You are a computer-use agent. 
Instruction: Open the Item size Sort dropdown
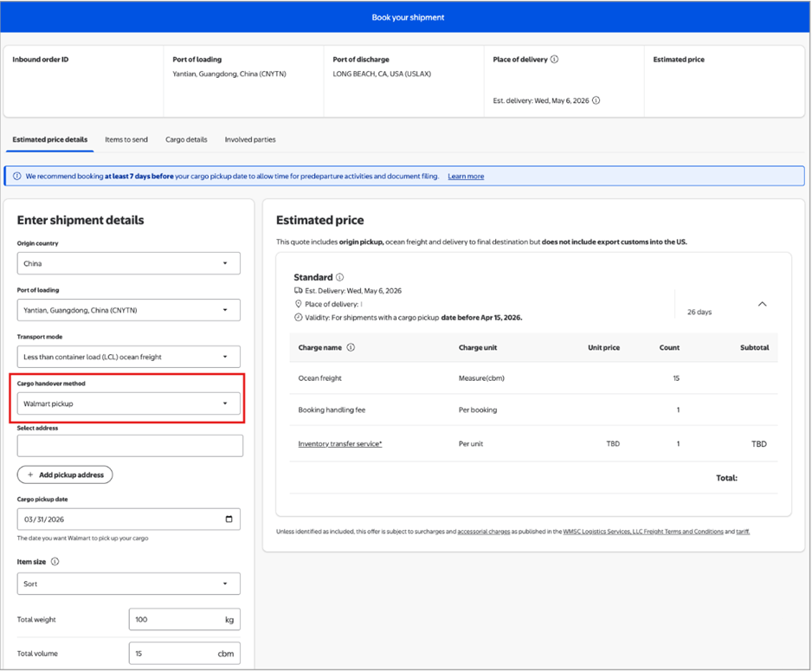pos(129,584)
